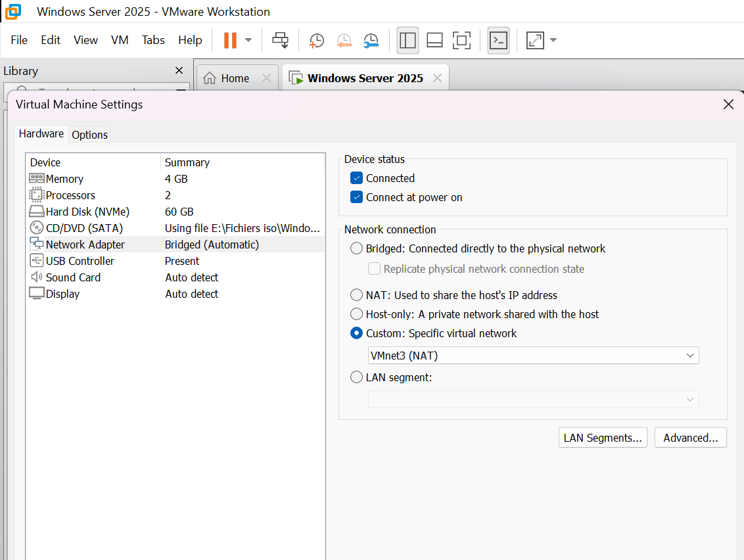This screenshot has height=560, width=744.
Task: Open the VM menu
Action: click(120, 40)
